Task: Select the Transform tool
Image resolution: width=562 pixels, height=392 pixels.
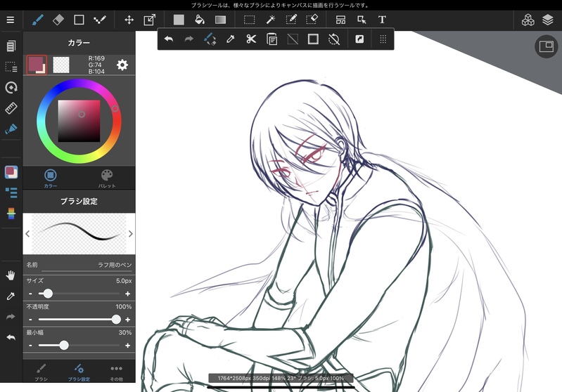Action: click(x=149, y=20)
